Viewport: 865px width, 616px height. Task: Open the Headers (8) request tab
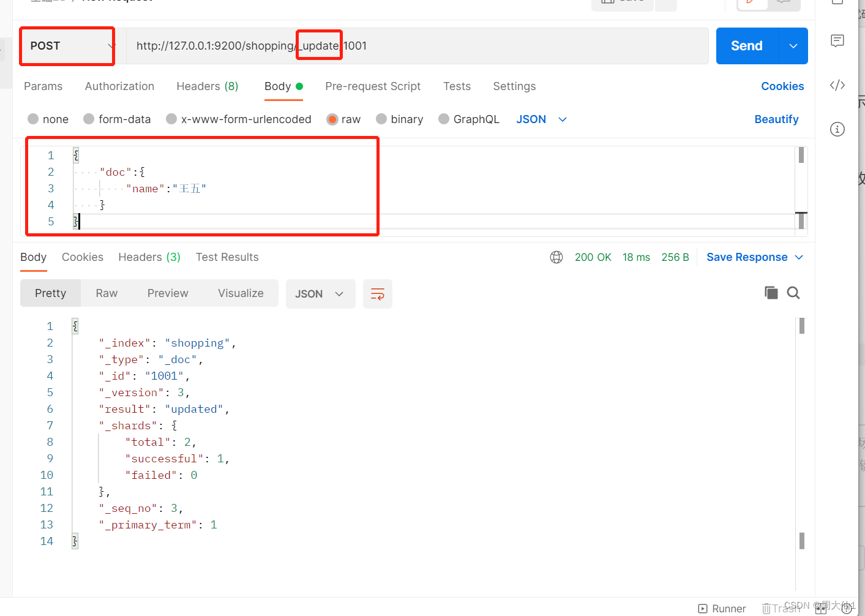point(208,86)
